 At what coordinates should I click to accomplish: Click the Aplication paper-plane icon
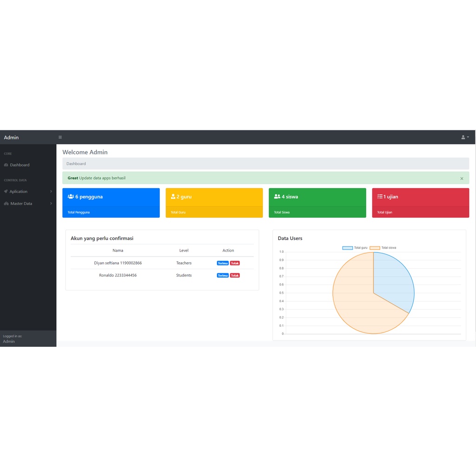pyautogui.click(x=6, y=192)
